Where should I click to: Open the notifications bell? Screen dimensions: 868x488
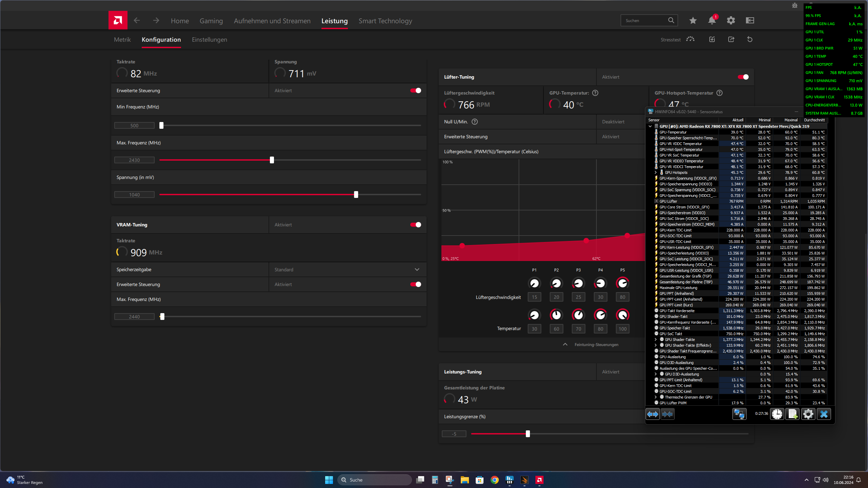(712, 21)
